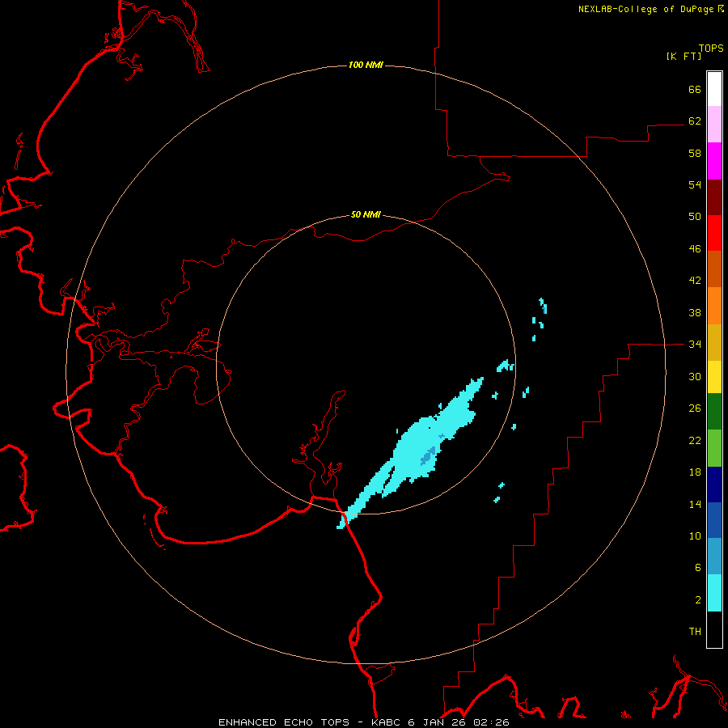Click the orange 38-42 legend swatch
Image resolution: width=728 pixels, height=728 pixels.
coord(714,306)
